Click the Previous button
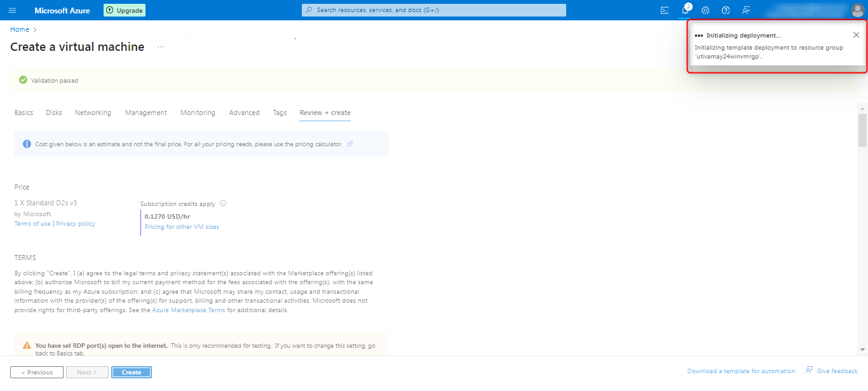The width and height of the screenshot is (868, 391). pyautogui.click(x=37, y=372)
